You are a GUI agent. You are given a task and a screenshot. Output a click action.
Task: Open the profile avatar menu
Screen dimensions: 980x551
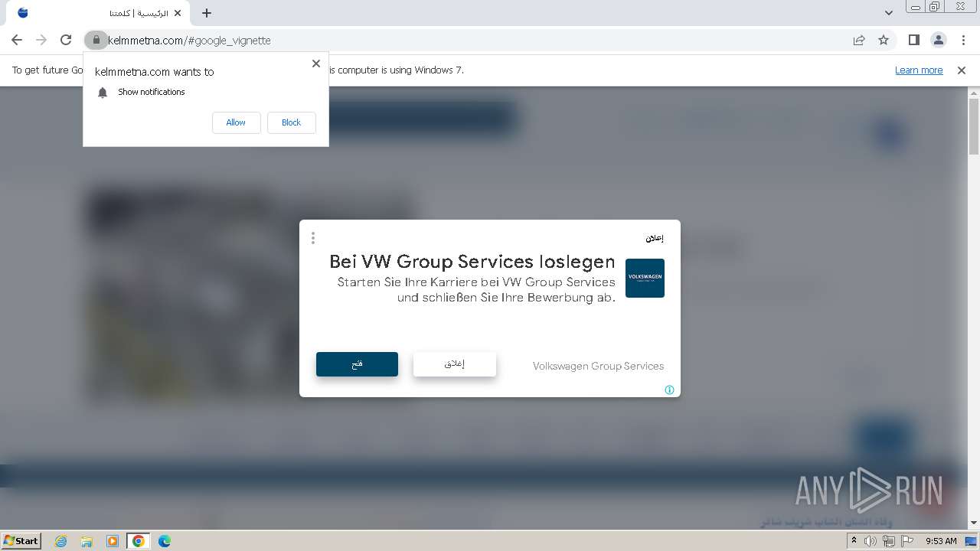pos(938,40)
